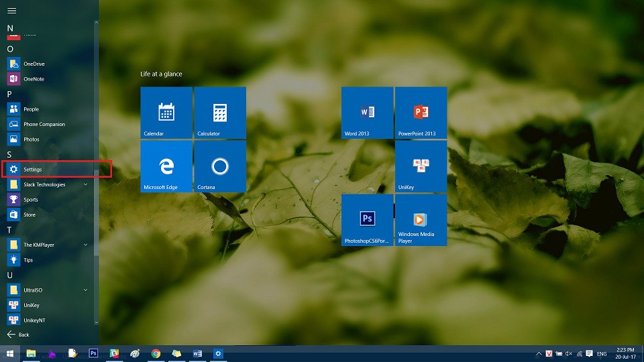The height and width of the screenshot is (362, 644).
Task: Launch PowerPoint 2013 tile
Action: 421,113
